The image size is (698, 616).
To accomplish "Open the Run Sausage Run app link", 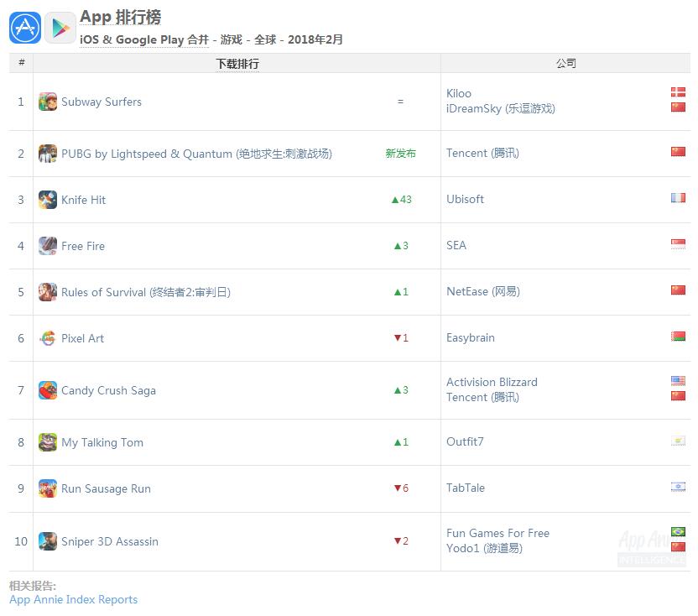I will pos(106,489).
